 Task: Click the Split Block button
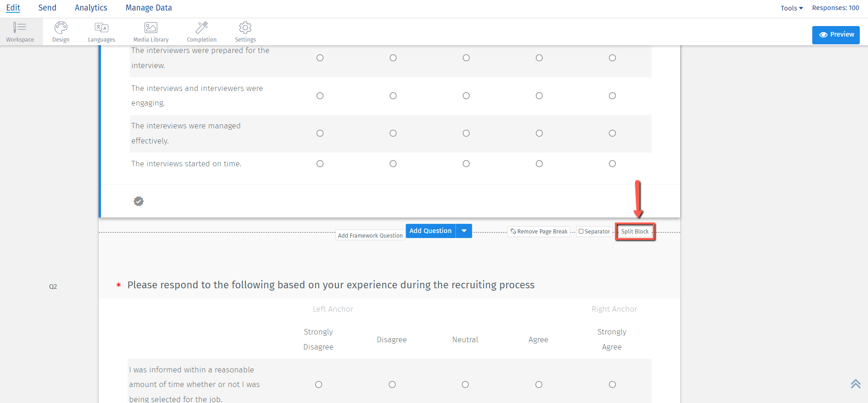point(635,232)
